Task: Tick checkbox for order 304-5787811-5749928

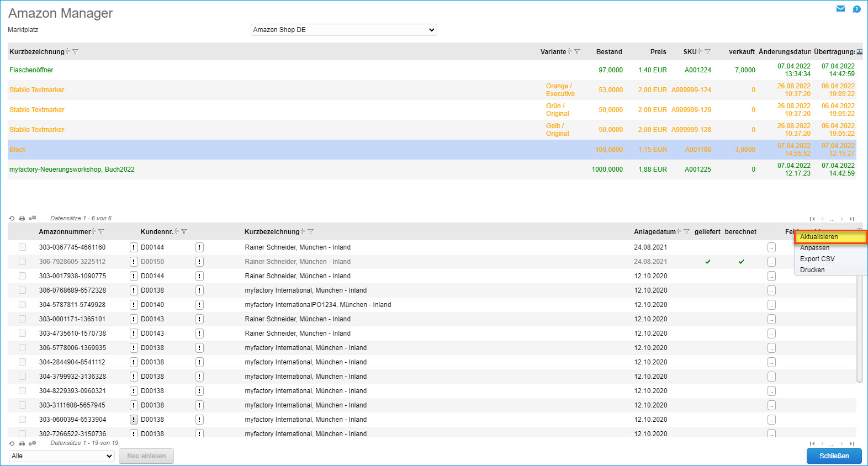Action: tap(22, 305)
